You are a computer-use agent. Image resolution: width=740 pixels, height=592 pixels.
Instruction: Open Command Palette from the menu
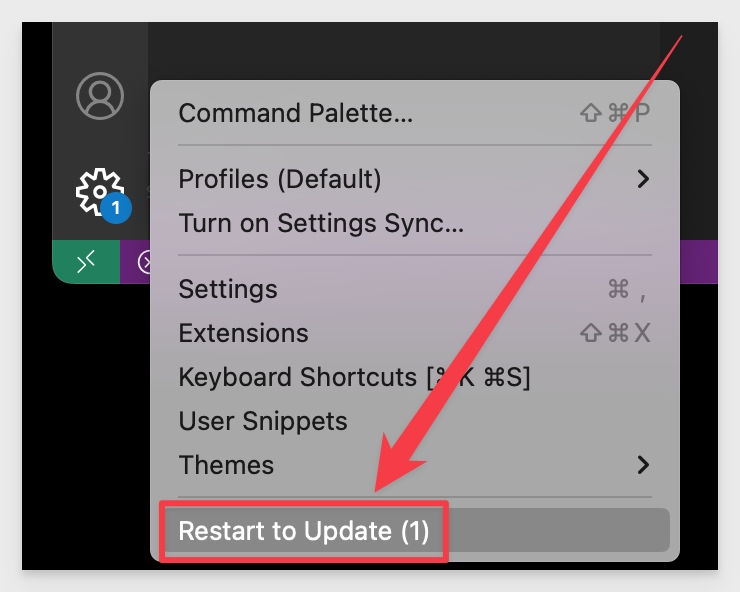pos(415,113)
